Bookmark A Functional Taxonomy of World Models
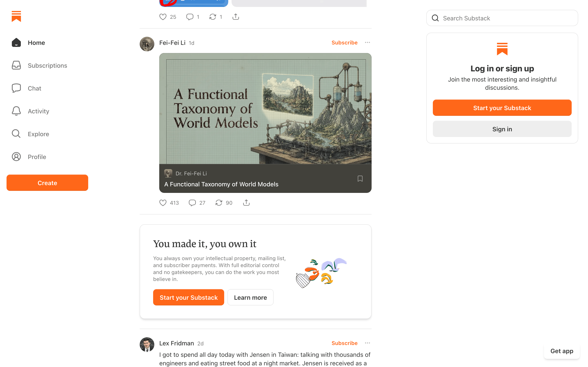This screenshot has height=367, width=588. (360, 179)
